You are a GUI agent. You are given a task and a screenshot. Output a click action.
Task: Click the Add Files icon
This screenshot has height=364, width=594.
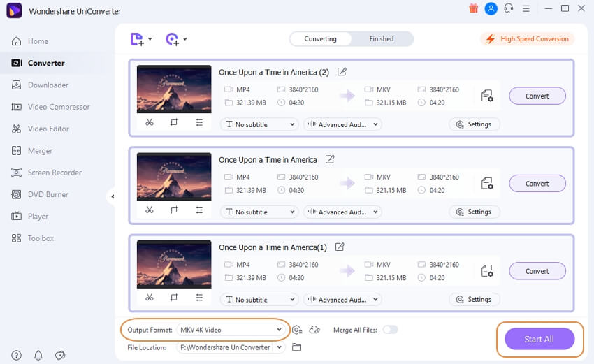pos(137,39)
